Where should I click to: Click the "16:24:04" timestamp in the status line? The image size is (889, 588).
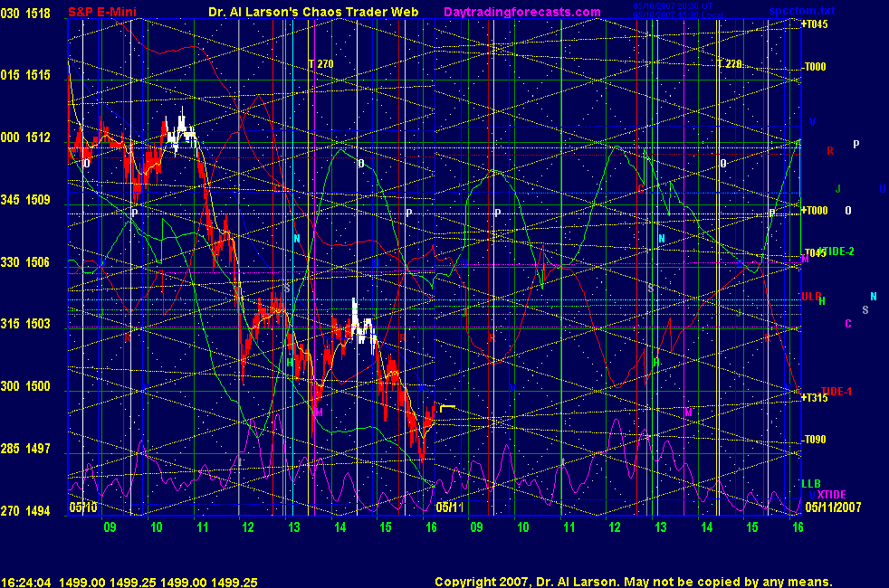[26, 583]
